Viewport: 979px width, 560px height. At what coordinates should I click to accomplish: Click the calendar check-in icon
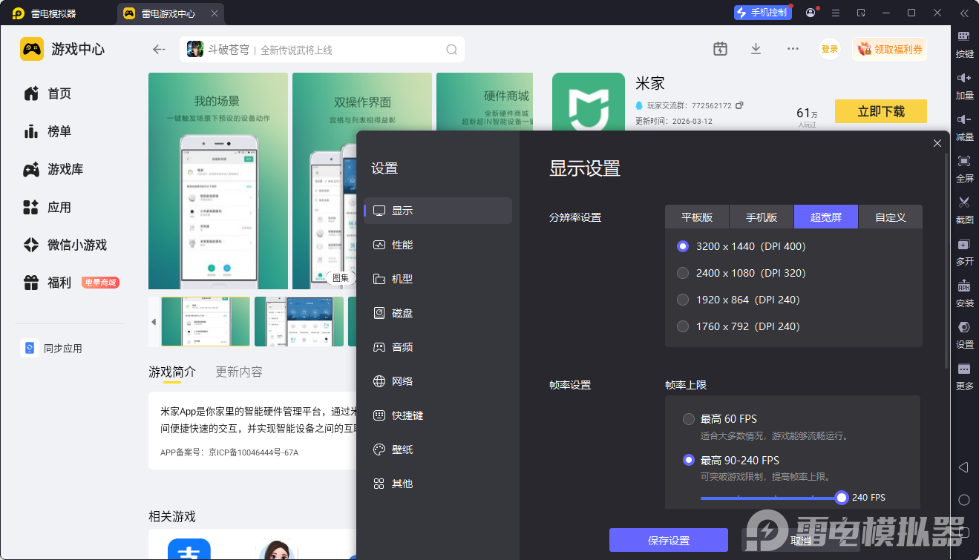tap(720, 49)
